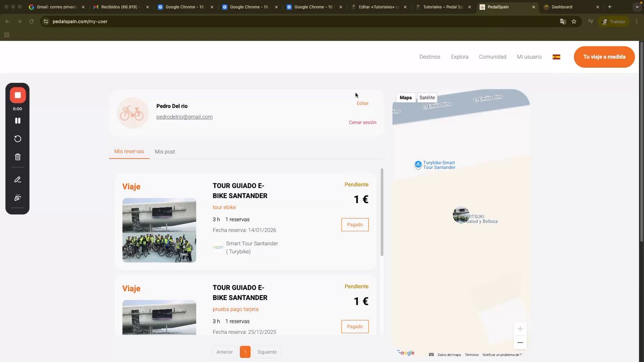Click the confetti effects icon
This screenshot has height=362, width=644.
(x=18, y=198)
